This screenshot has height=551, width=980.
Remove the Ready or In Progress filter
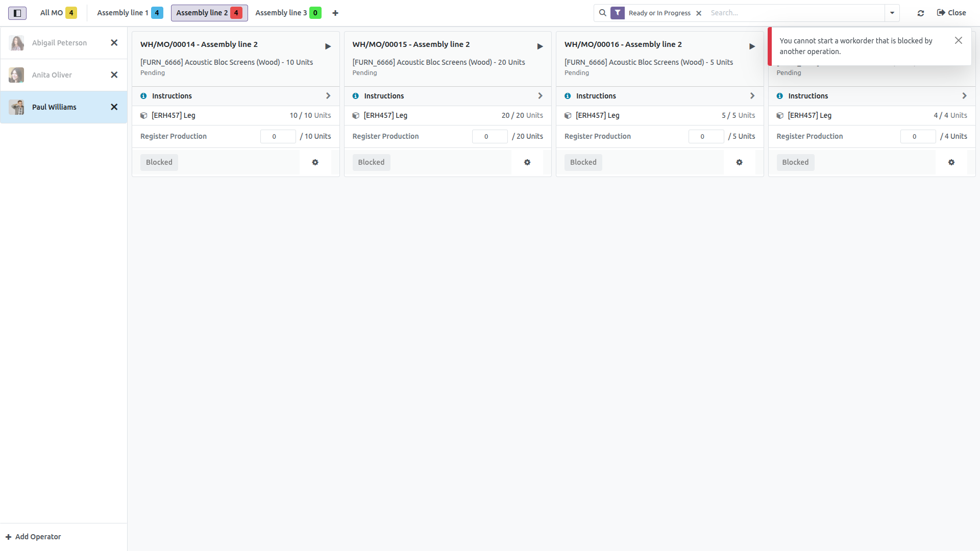coord(699,13)
